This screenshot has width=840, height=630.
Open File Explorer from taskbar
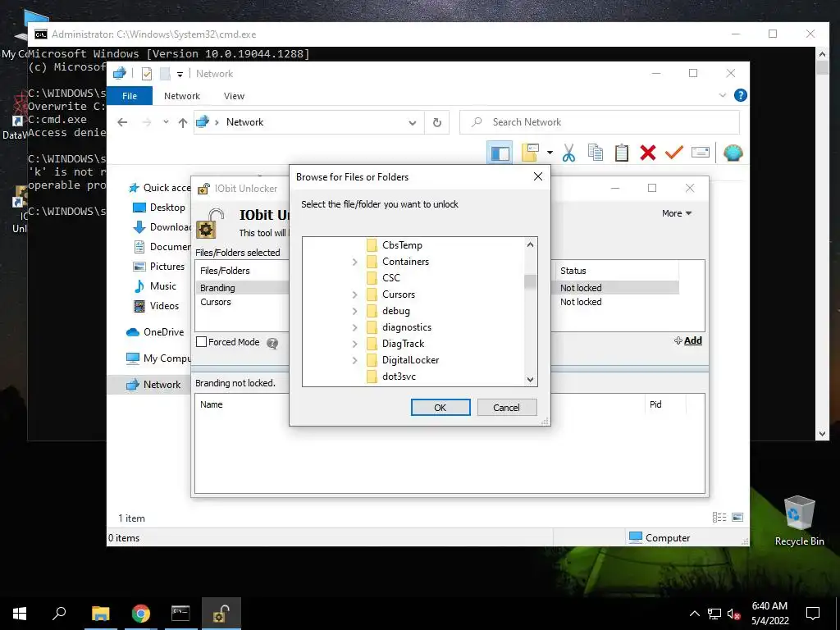click(x=101, y=614)
